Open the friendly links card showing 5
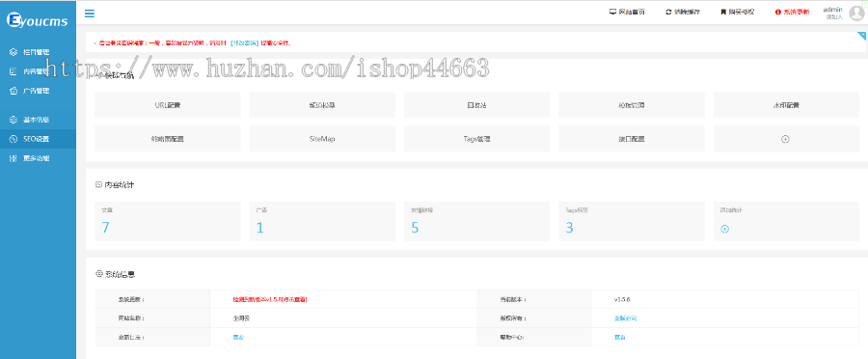This screenshot has width=868, height=359. click(x=476, y=221)
